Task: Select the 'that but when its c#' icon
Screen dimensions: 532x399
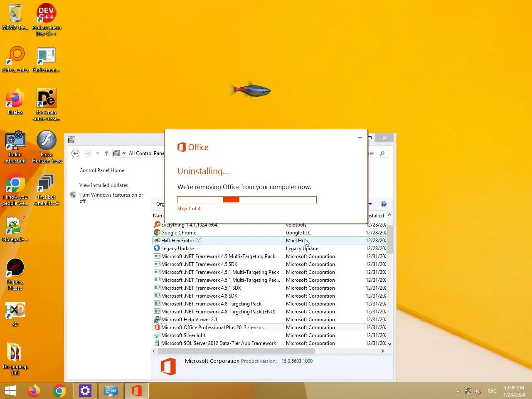Action: point(46,189)
